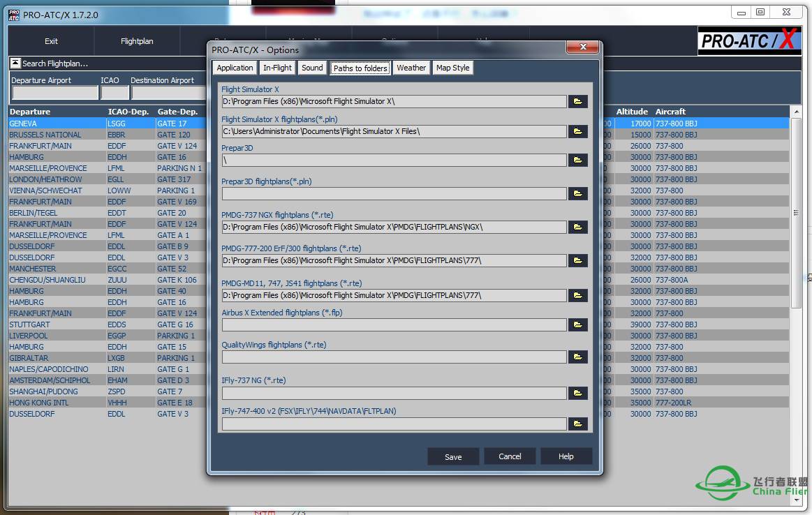The image size is (812, 515).
Task: Browse folder for IFly-737 NG path
Action: [x=577, y=394]
